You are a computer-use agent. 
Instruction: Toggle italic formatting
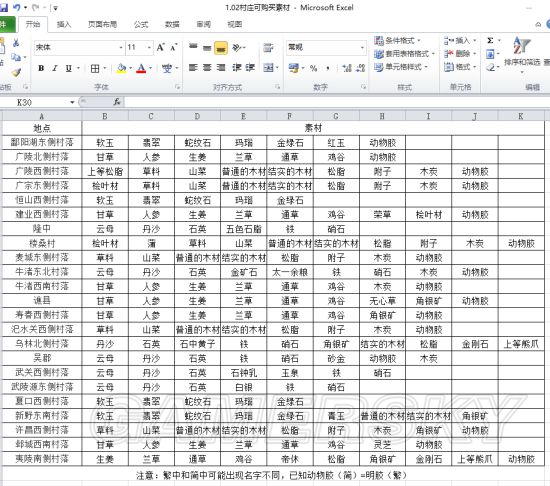55,68
